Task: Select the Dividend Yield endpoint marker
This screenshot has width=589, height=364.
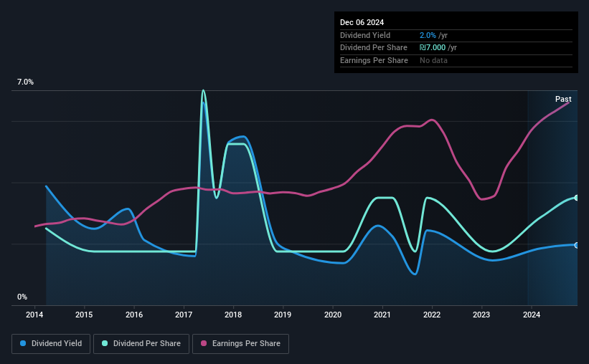Action: (577, 246)
